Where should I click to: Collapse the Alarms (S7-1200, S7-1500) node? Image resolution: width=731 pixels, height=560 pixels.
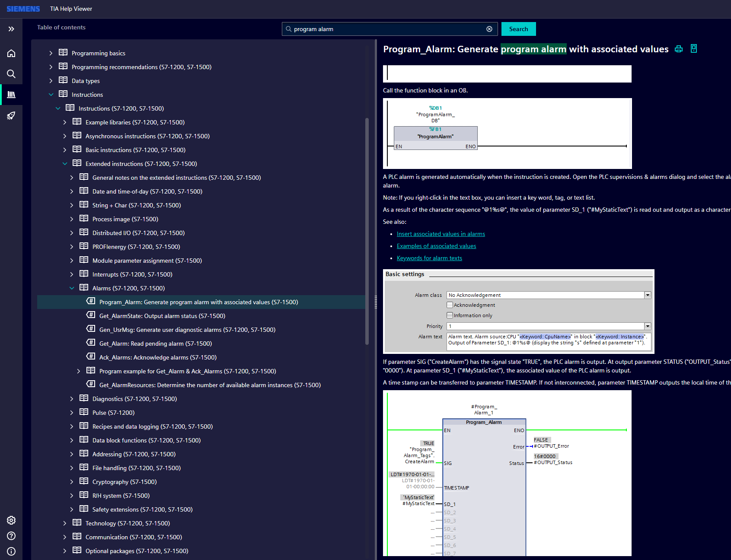click(72, 288)
